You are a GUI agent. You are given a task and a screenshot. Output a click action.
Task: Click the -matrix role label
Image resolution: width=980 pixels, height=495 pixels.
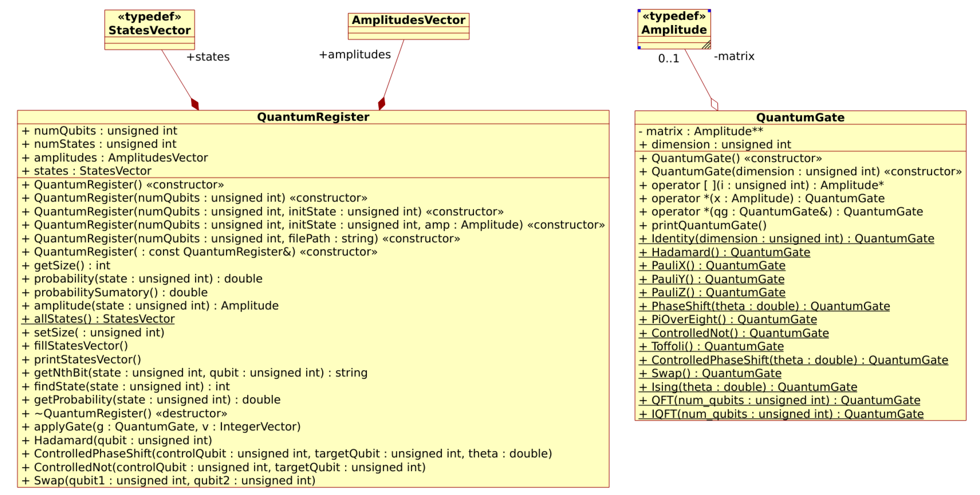[x=734, y=56]
